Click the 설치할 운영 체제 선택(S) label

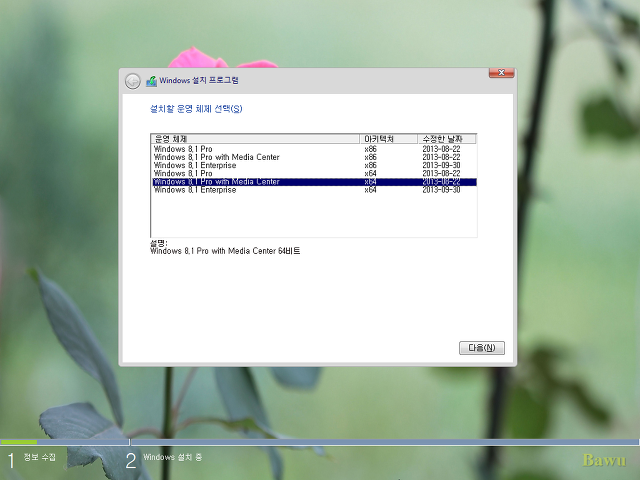pyautogui.click(x=196, y=109)
